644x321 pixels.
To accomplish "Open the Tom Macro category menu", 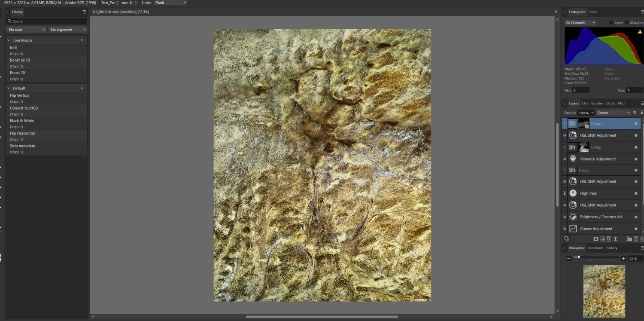I will pyautogui.click(x=82, y=40).
